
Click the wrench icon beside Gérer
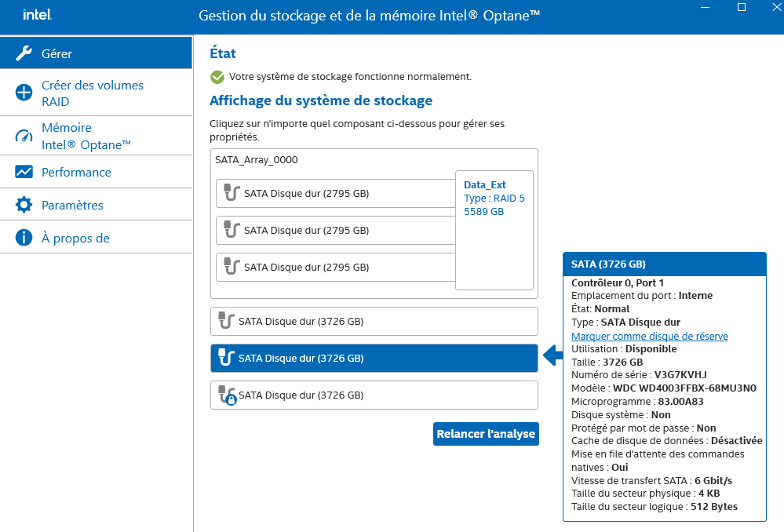[x=24, y=53]
